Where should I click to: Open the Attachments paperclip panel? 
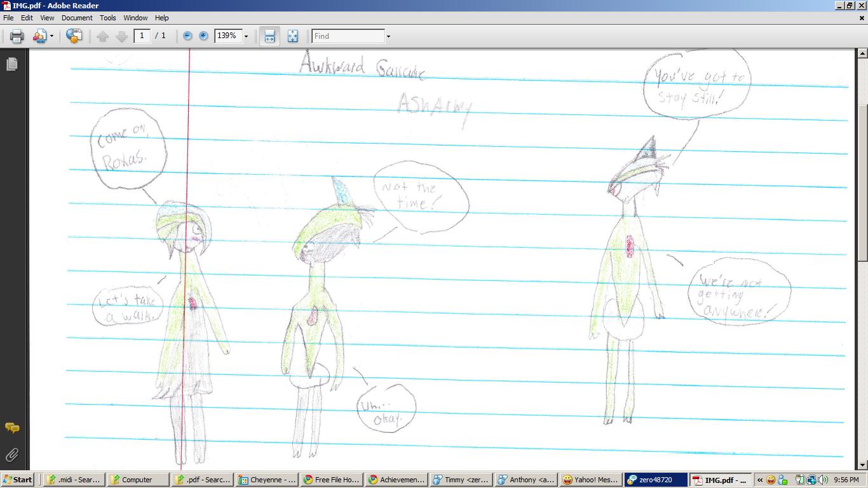coord(11,455)
